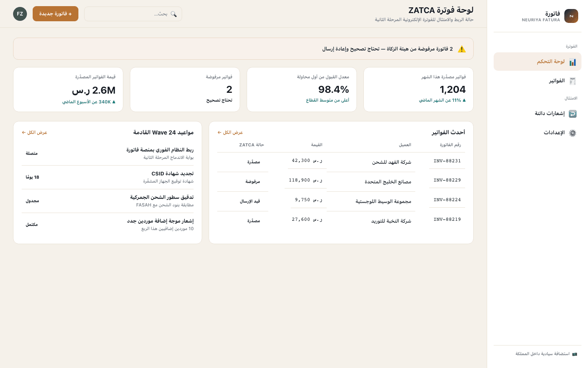Open the فواتير مرفوضة stat card

(x=185, y=90)
